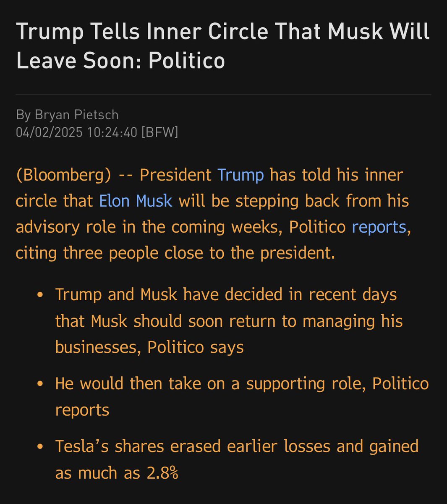Click the 04/02/2025 10:24:40 timestamp

[x=76, y=132]
